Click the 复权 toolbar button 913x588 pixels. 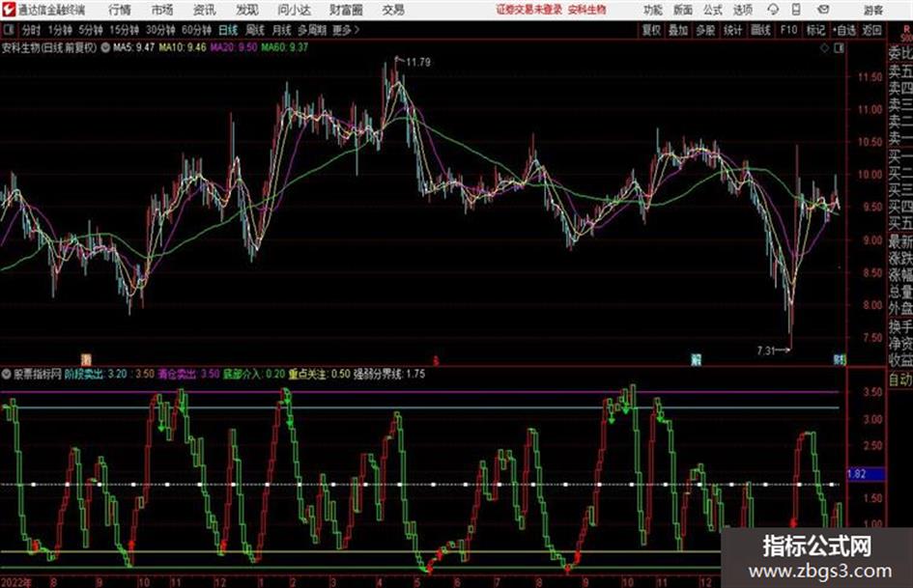[651, 30]
